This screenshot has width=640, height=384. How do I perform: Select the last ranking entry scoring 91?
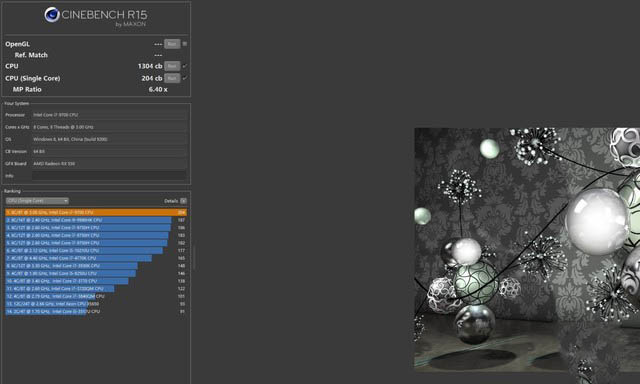[x=96, y=311]
